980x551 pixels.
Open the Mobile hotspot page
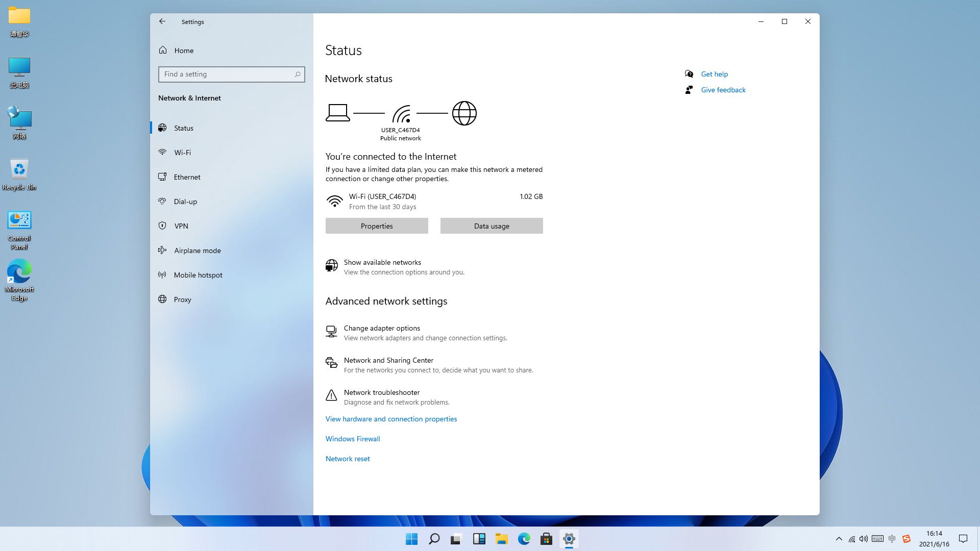198,275
